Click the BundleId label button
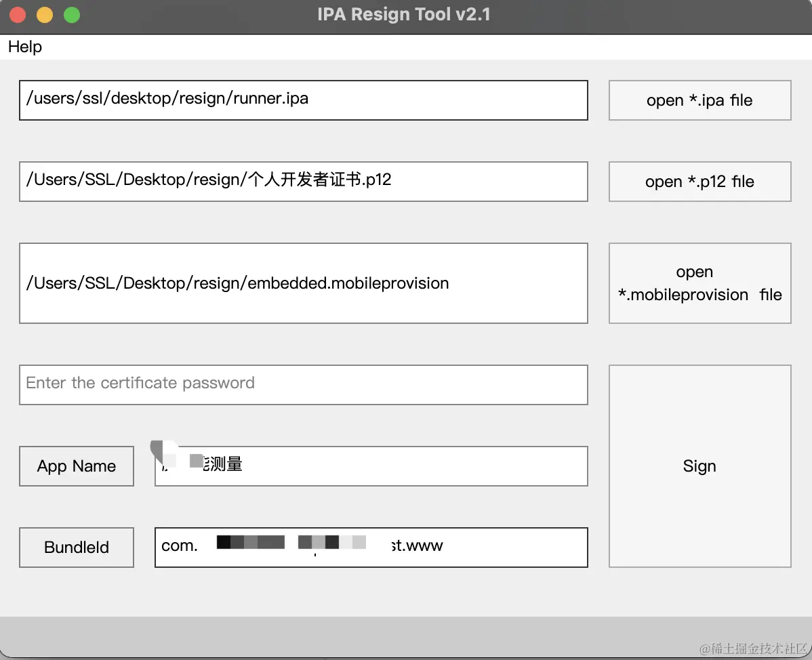This screenshot has height=660, width=812. click(x=77, y=547)
